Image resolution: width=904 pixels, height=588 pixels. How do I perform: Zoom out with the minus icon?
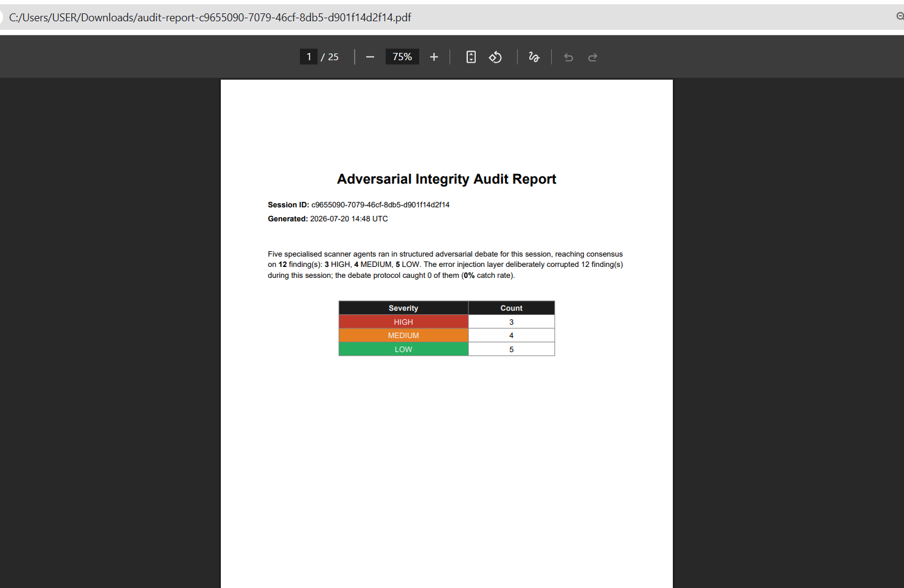(x=370, y=57)
